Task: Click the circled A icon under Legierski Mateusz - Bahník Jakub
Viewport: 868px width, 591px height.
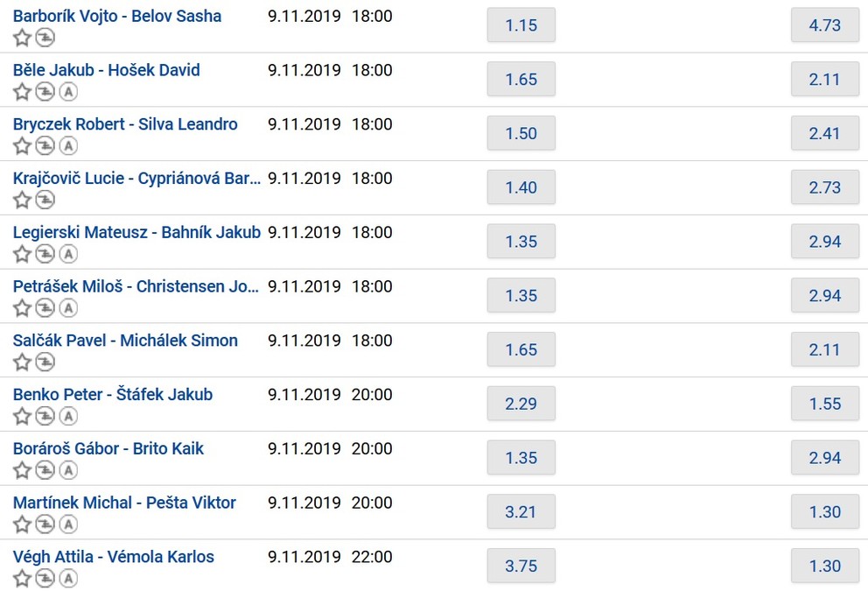Action: coord(67,254)
